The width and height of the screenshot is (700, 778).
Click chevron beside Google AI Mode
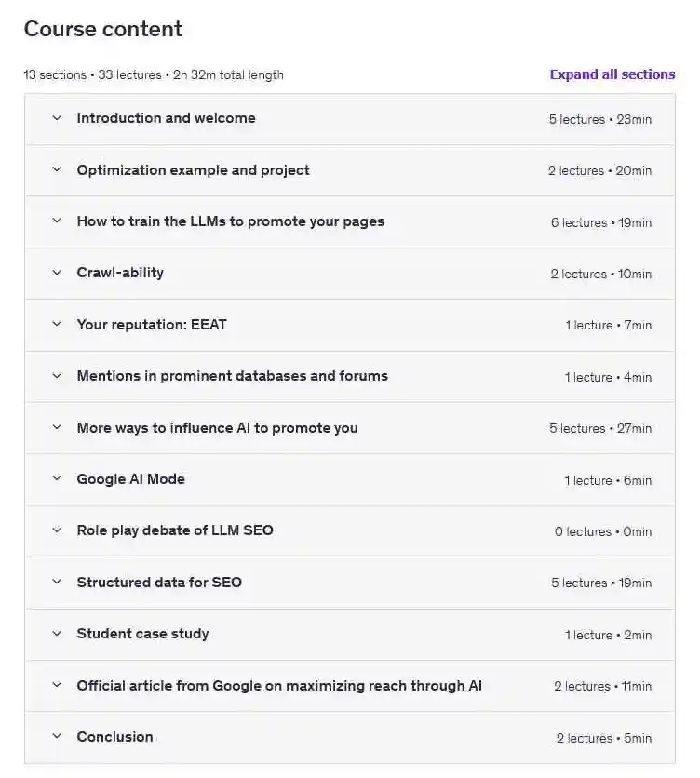click(57, 479)
